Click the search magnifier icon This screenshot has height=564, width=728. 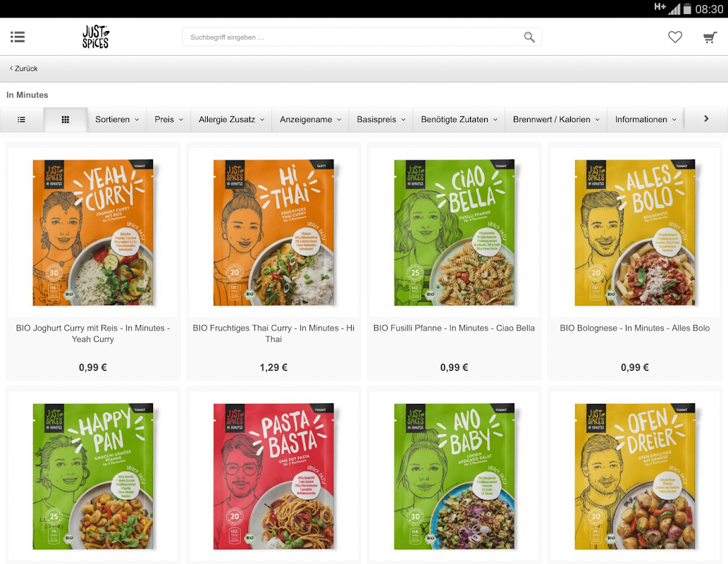pyautogui.click(x=529, y=37)
